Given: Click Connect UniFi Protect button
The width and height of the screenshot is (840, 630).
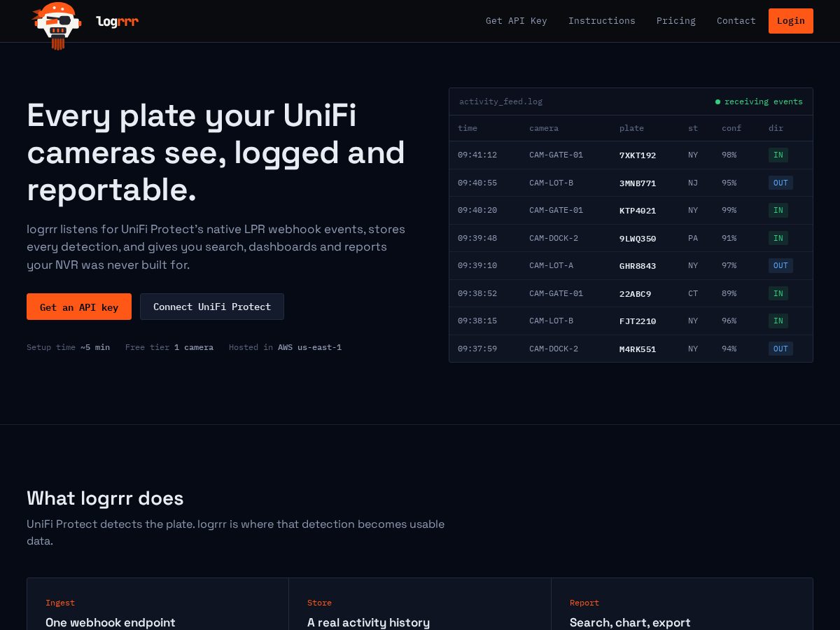Looking at the screenshot, I should (x=212, y=307).
